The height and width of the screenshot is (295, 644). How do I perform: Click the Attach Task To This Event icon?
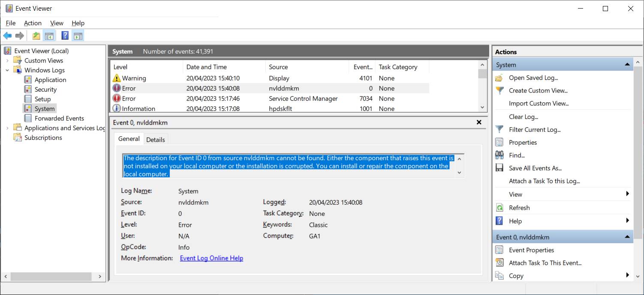click(500, 263)
